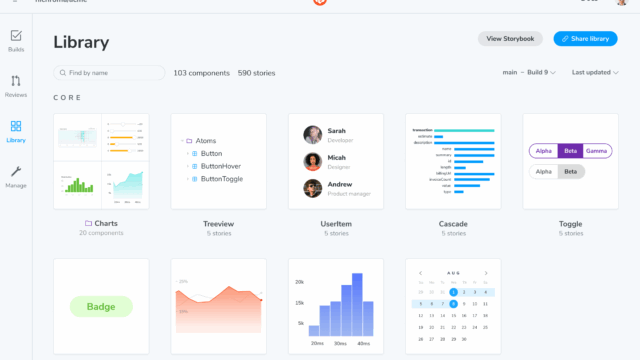Screen dimensions: 640x360
Task: Open the Builds section icon
Action: (16, 36)
